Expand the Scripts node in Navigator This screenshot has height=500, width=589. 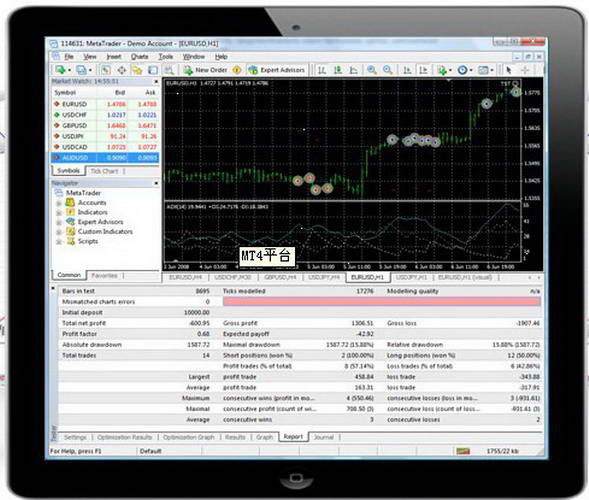point(59,242)
